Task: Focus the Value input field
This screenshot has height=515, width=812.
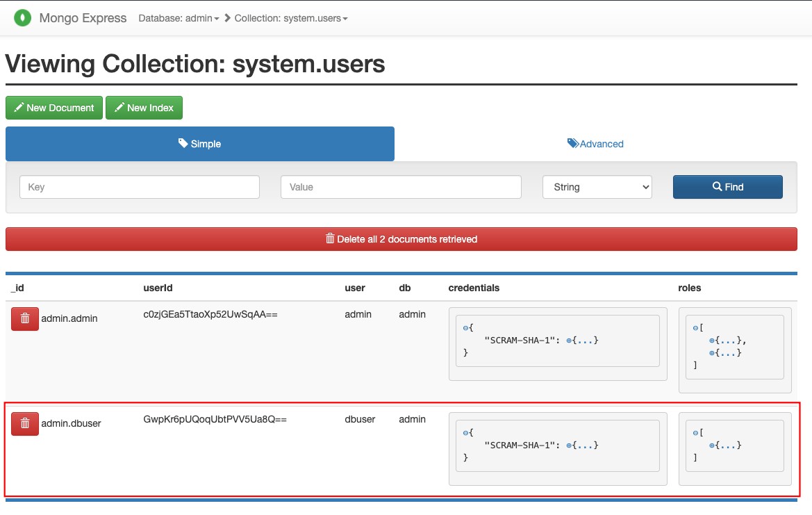Action: pos(401,187)
